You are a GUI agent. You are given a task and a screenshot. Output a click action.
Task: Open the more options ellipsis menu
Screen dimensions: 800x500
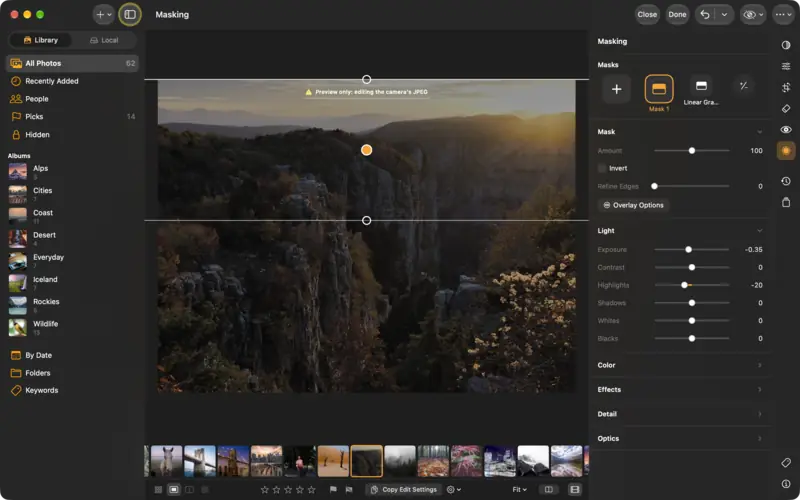pos(784,15)
